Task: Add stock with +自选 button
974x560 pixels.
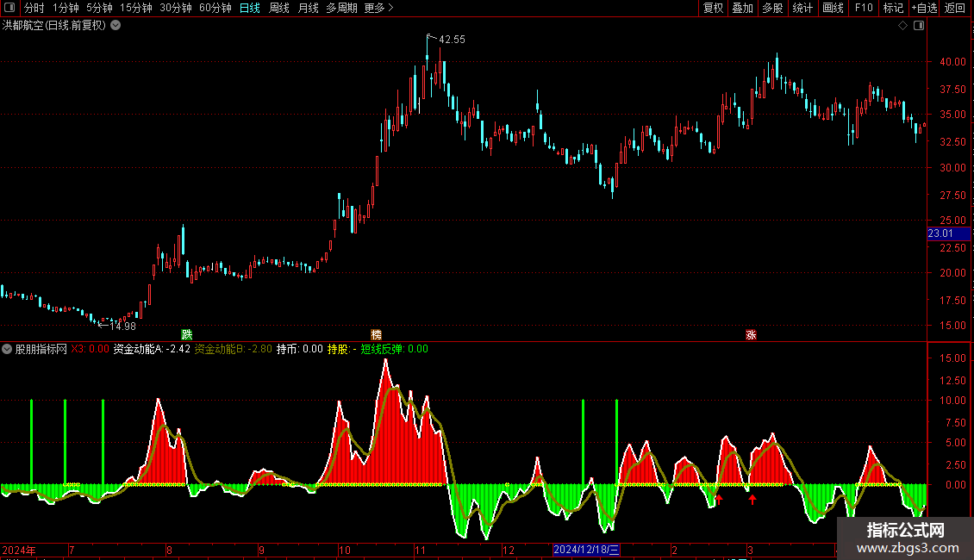Action: (x=924, y=8)
